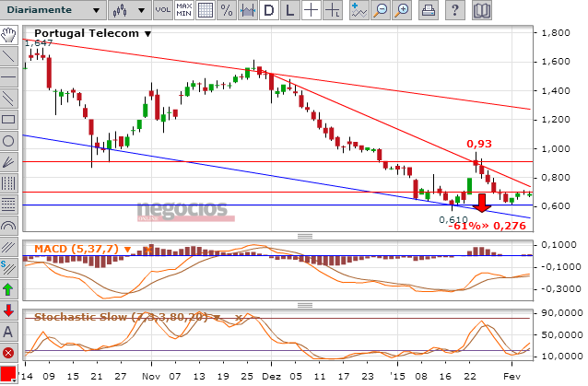Click the Dez label on time axis
Viewport: 588px width, 386px height.
pyautogui.click(x=271, y=377)
